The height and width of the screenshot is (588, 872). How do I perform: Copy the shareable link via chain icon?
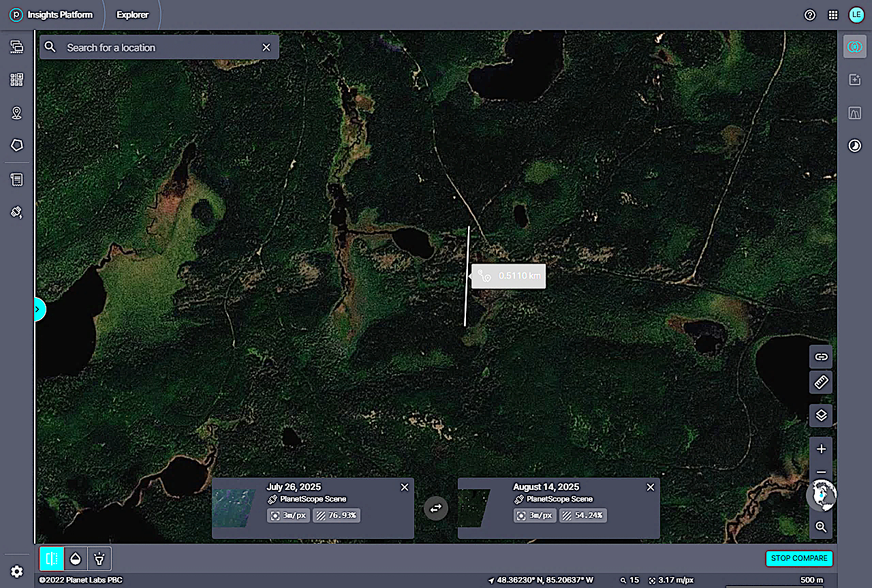(x=821, y=356)
